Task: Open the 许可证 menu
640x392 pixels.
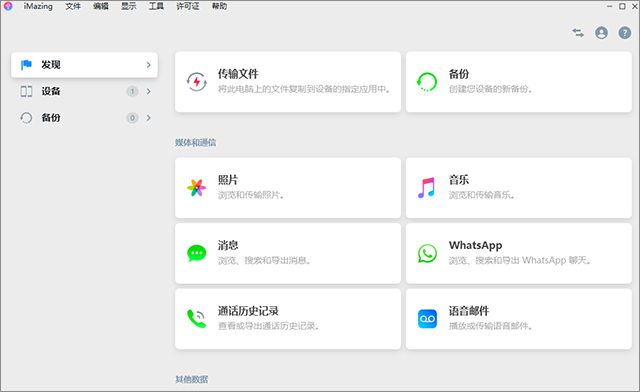Action: click(188, 6)
